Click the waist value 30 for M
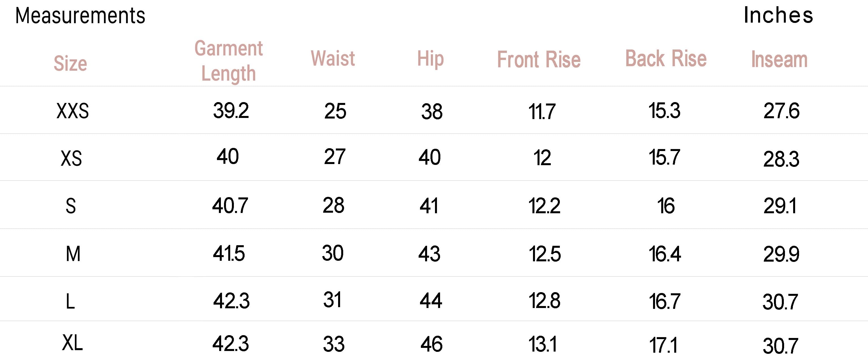868x364 pixels. [x=332, y=253]
